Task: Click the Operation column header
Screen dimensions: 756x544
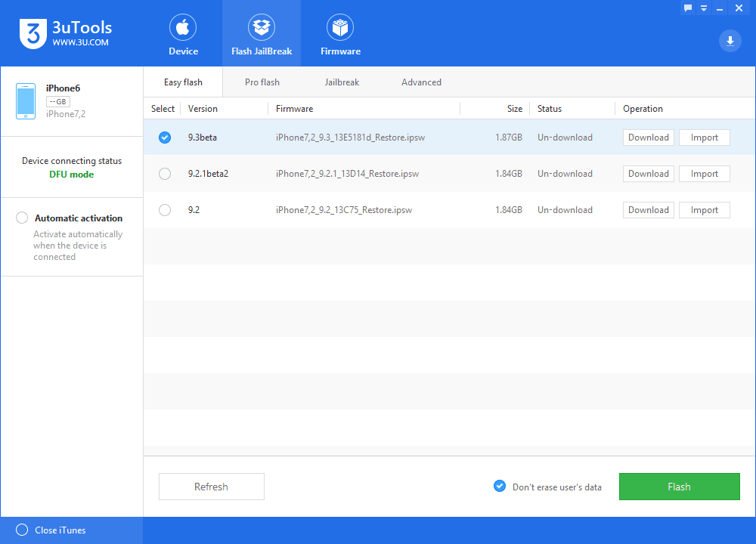Action: [x=643, y=109]
